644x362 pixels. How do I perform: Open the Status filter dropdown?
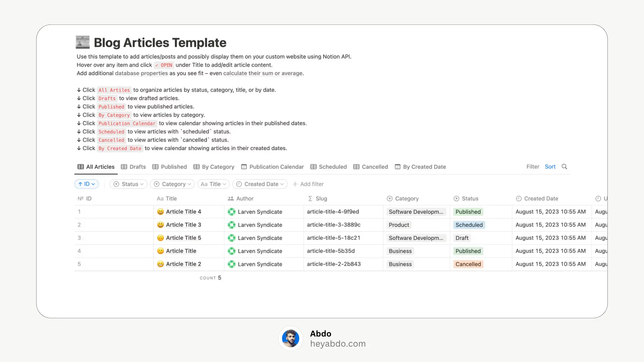click(x=128, y=184)
